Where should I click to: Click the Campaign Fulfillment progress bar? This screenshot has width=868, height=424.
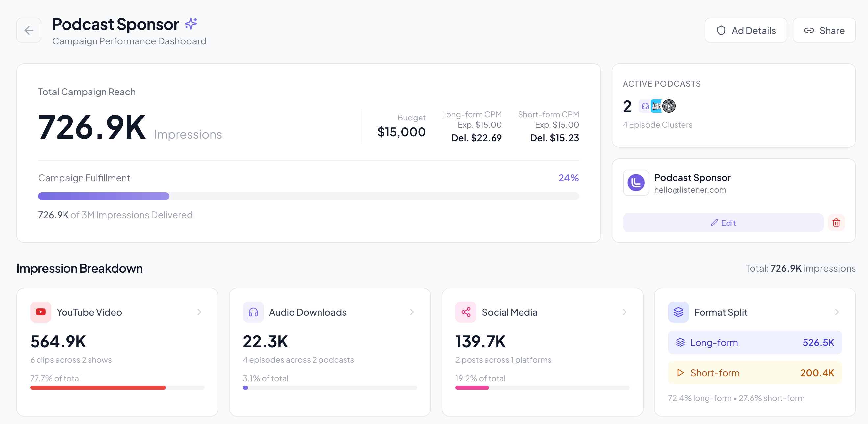308,196
